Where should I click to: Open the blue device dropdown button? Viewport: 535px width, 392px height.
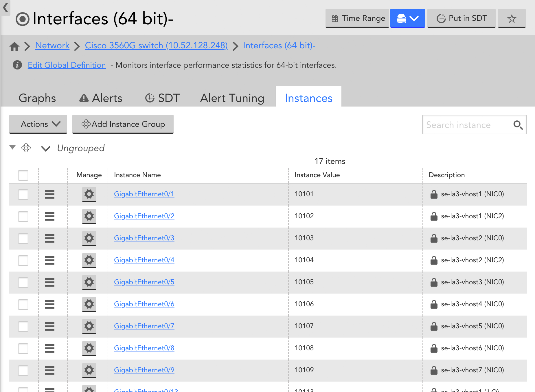(x=407, y=19)
